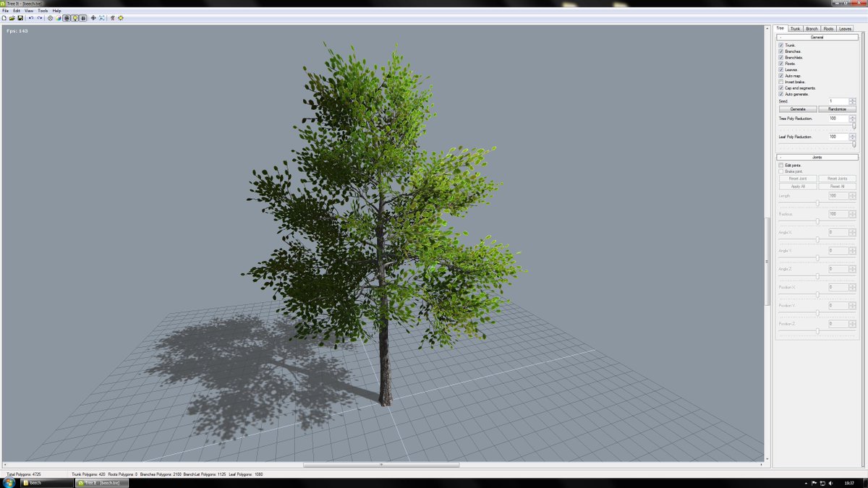
Task: Click the sun icon on the toolbar
Action: click(120, 18)
